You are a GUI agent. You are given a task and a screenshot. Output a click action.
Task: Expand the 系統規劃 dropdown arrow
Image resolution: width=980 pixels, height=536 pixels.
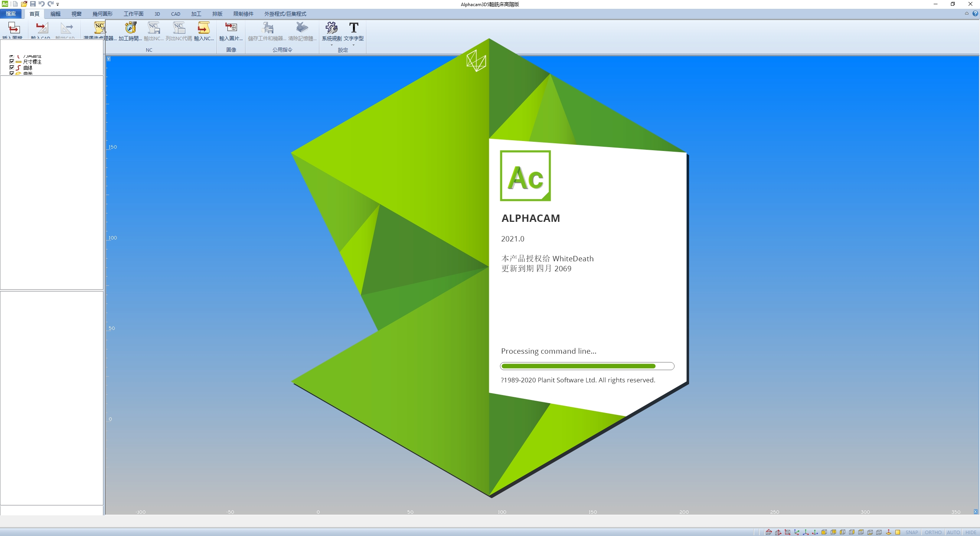[x=332, y=45]
